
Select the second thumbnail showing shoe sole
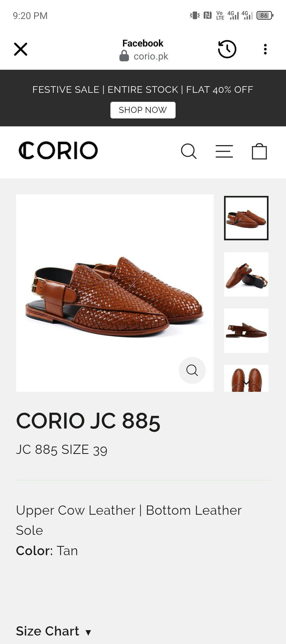(x=246, y=274)
